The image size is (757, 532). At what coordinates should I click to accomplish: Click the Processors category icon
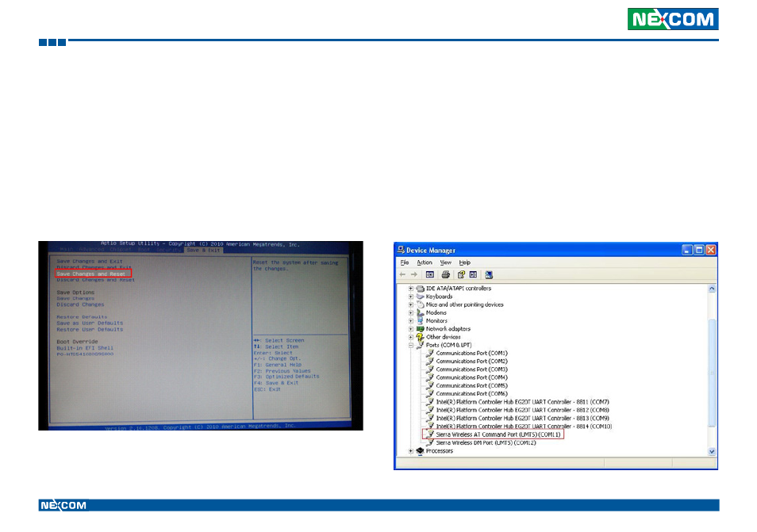pyautogui.click(x=420, y=451)
